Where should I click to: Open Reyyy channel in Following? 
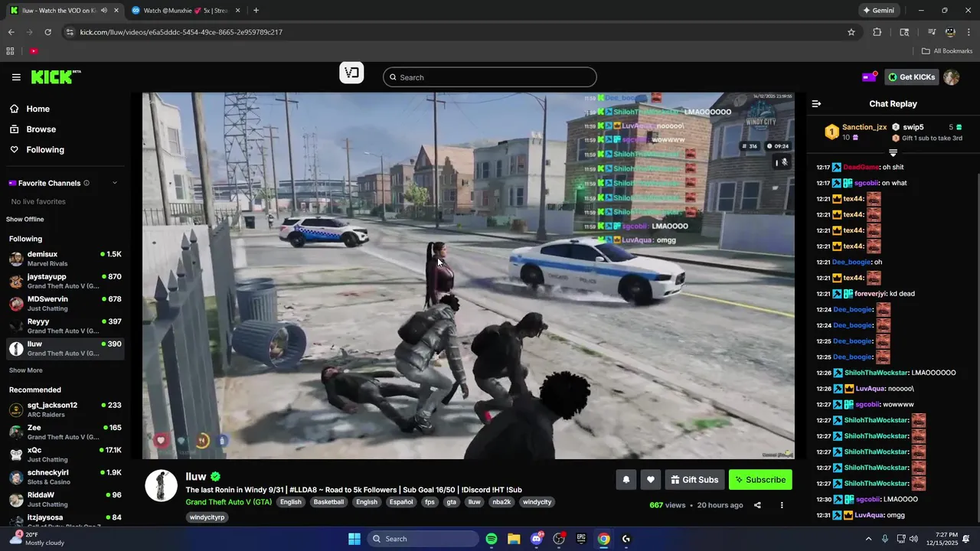[x=65, y=326]
